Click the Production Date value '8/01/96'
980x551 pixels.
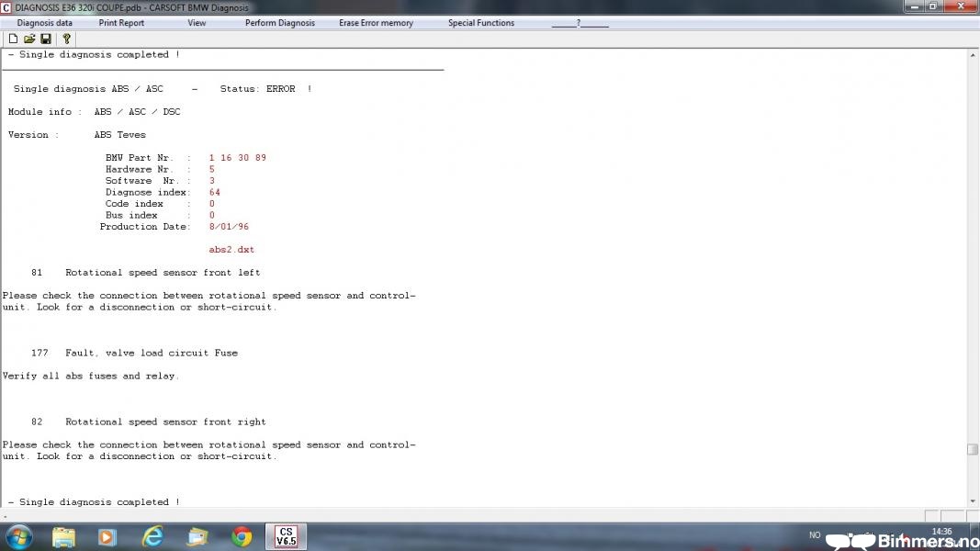229,227
